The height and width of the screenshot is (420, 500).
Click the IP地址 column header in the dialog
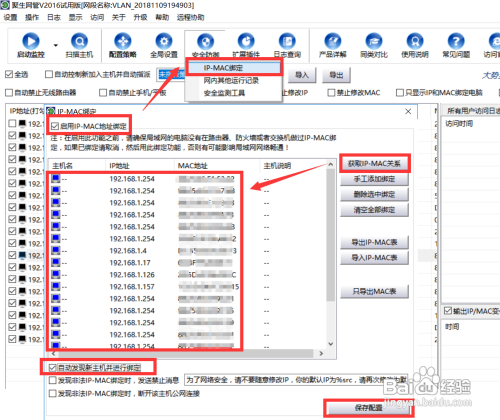[x=140, y=166]
